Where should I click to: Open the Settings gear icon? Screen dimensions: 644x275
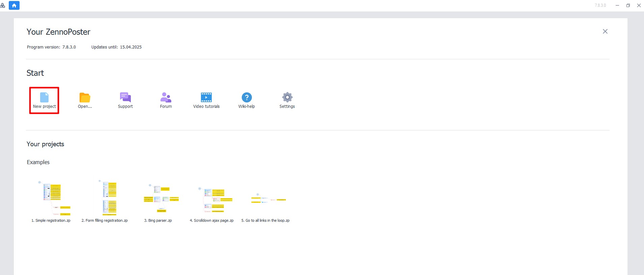pos(287,97)
